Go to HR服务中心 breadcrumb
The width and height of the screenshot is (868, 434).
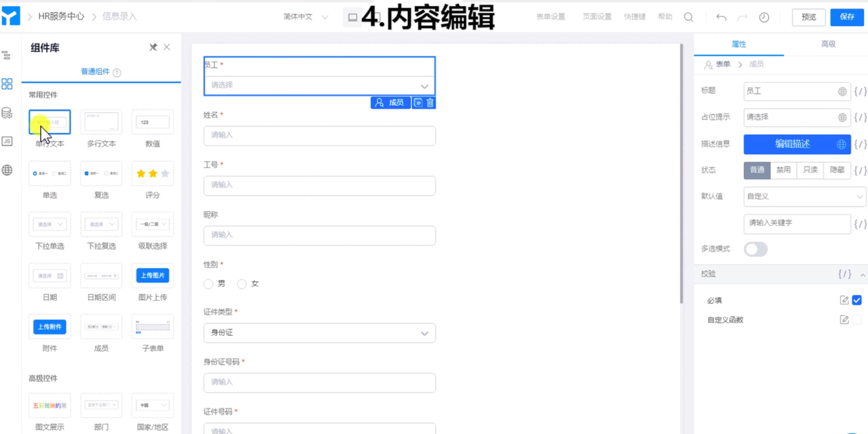click(x=61, y=17)
